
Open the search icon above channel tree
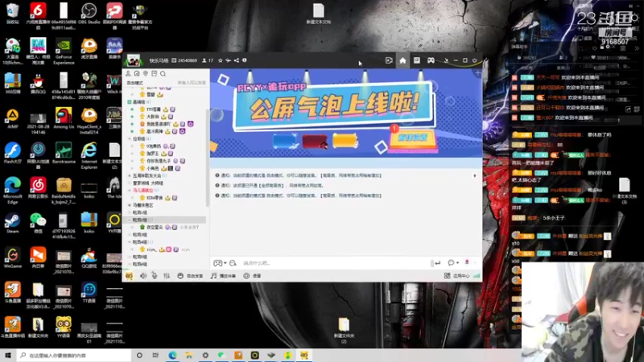tap(163, 74)
